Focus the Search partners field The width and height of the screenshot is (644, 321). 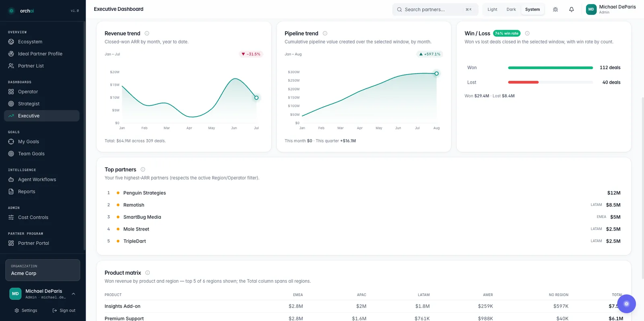[x=435, y=10]
